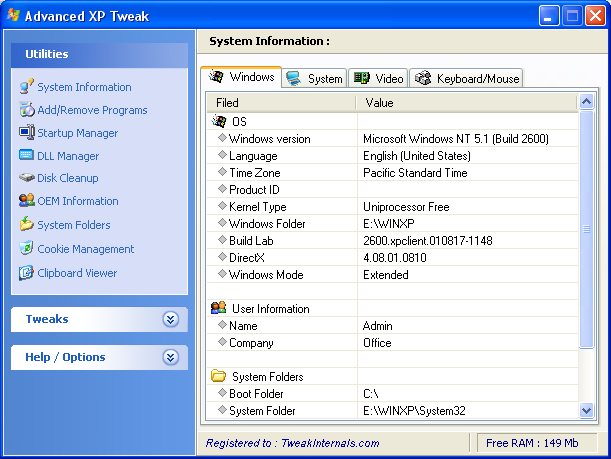Click the System Folders folder icon
Screen dimensions: 611x459
coord(27,225)
